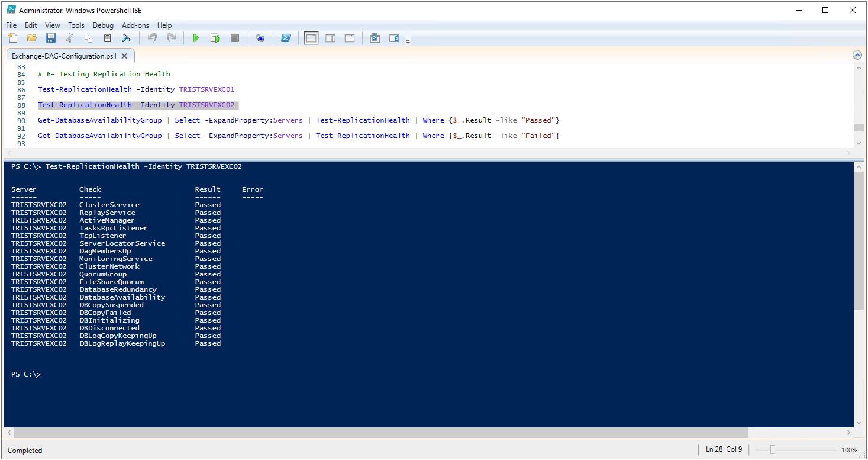
Task: Clear the console pane with the Clear icon
Action: point(127,38)
